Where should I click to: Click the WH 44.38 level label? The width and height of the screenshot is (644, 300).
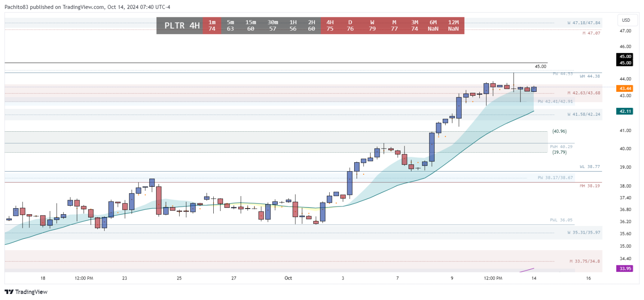(590, 76)
